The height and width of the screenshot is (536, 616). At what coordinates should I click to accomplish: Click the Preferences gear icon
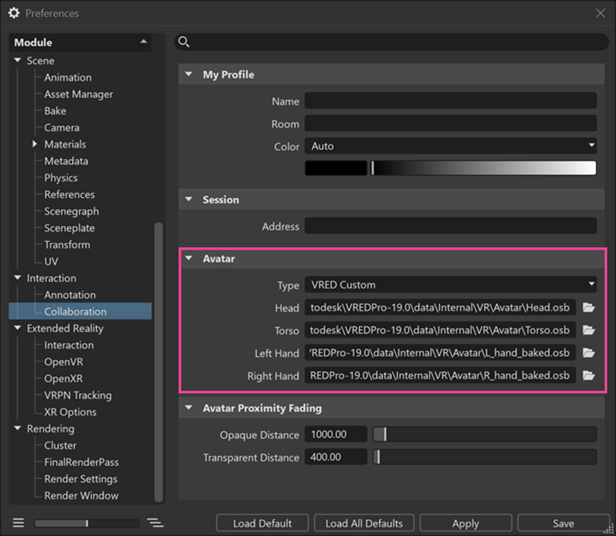pyautogui.click(x=14, y=13)
